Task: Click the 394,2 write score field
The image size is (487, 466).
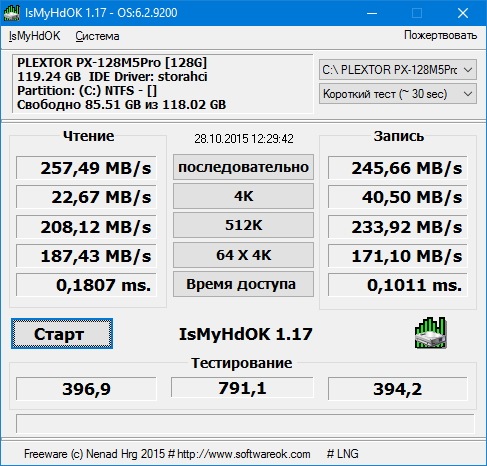Action: 398,389
